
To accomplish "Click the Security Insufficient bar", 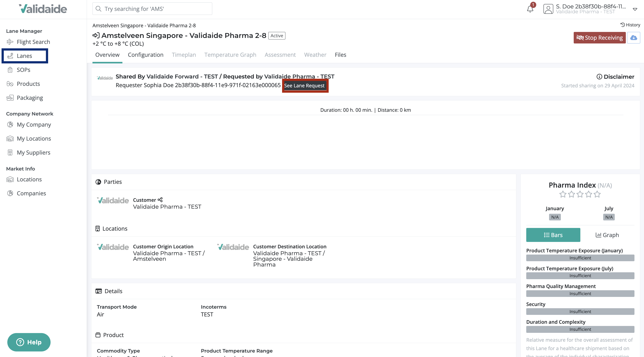I will click(x=580, y=312).
